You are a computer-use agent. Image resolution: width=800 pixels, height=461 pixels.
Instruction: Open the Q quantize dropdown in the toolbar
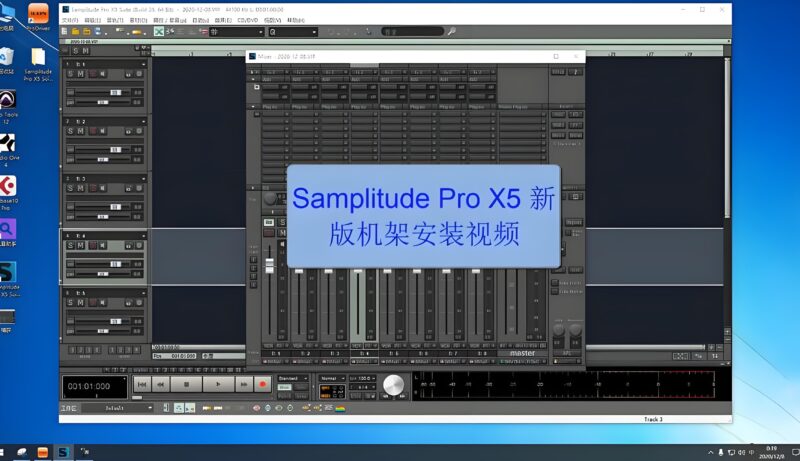click(293, 32)
